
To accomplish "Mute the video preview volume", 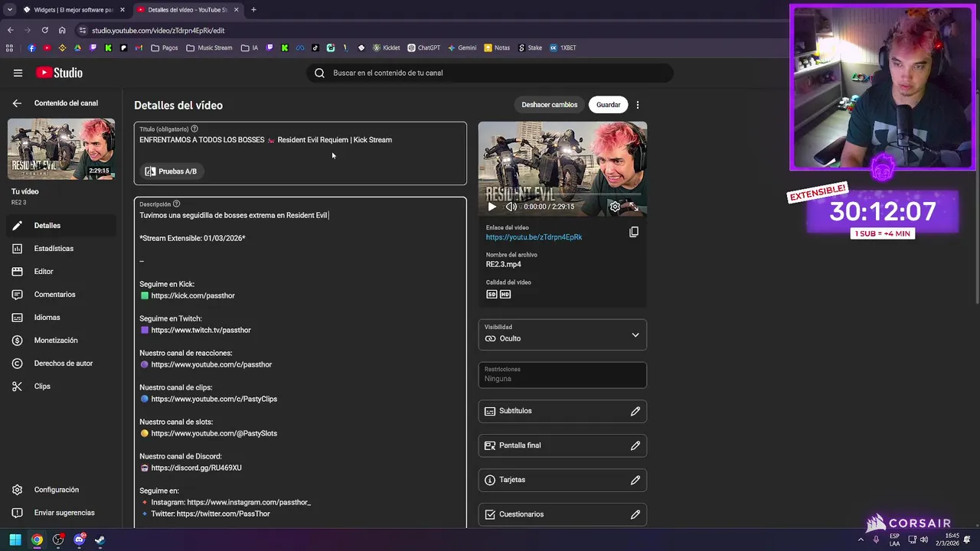I will 511,207.
